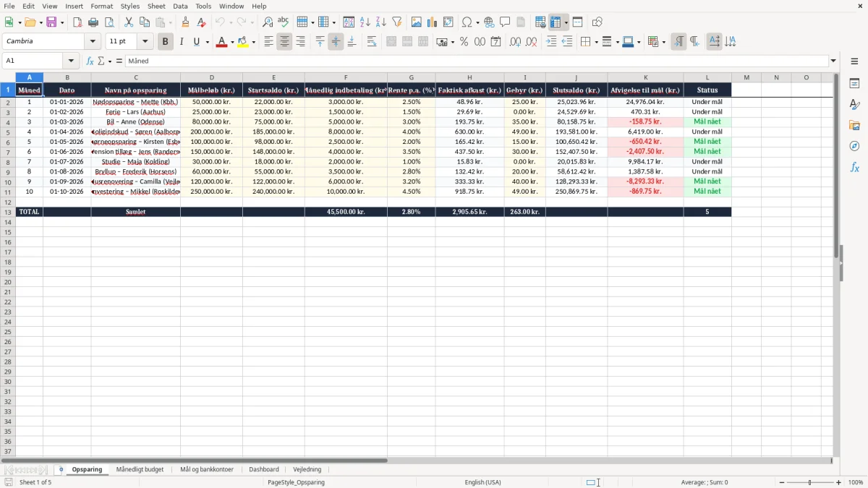
Task: Activate Clone Formatting paintbrush
Action: pos(186,22)
